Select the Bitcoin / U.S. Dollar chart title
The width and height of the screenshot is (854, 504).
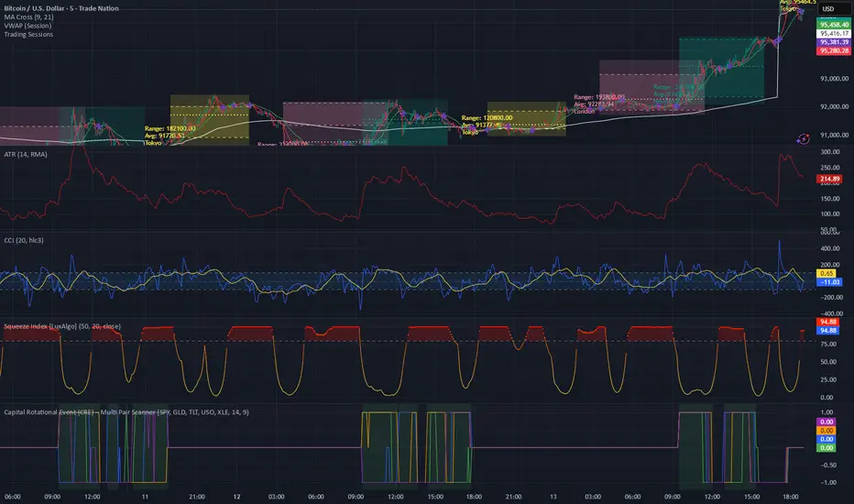(x=61, y=8)
